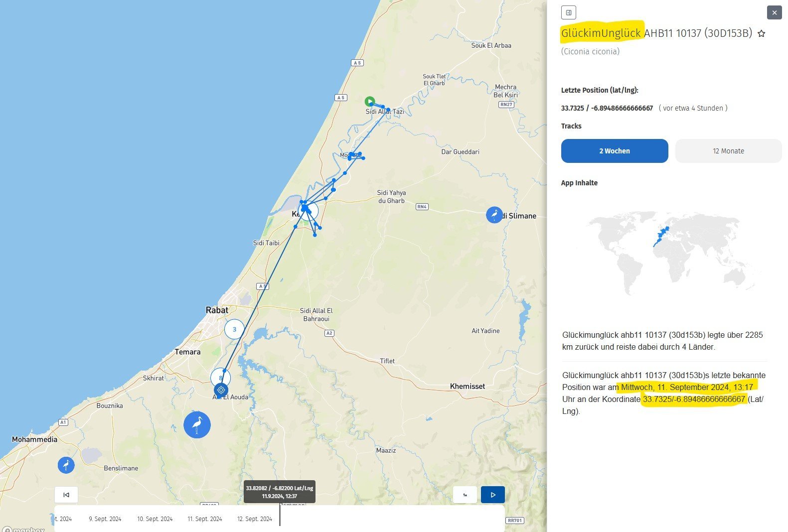Change the 1x playback speed
The image size is (788, 532).
(465, 495)
